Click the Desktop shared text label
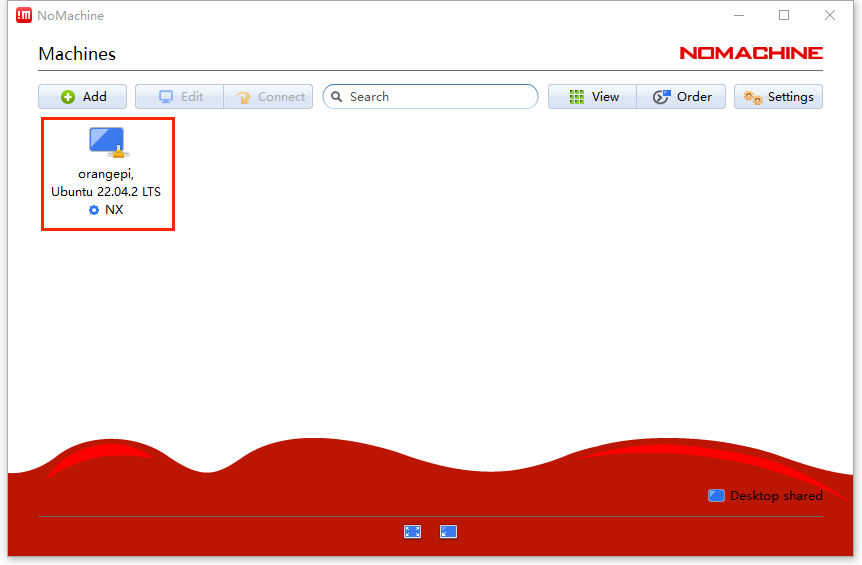 tap(776, 495)
